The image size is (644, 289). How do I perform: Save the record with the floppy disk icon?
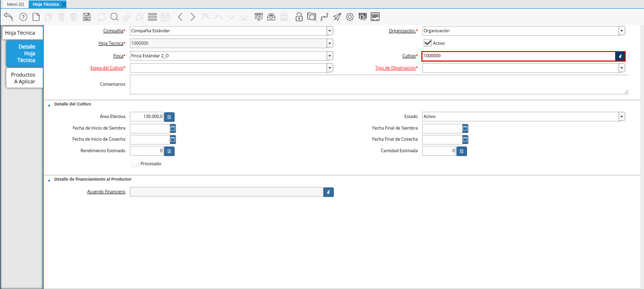[87, 17]
